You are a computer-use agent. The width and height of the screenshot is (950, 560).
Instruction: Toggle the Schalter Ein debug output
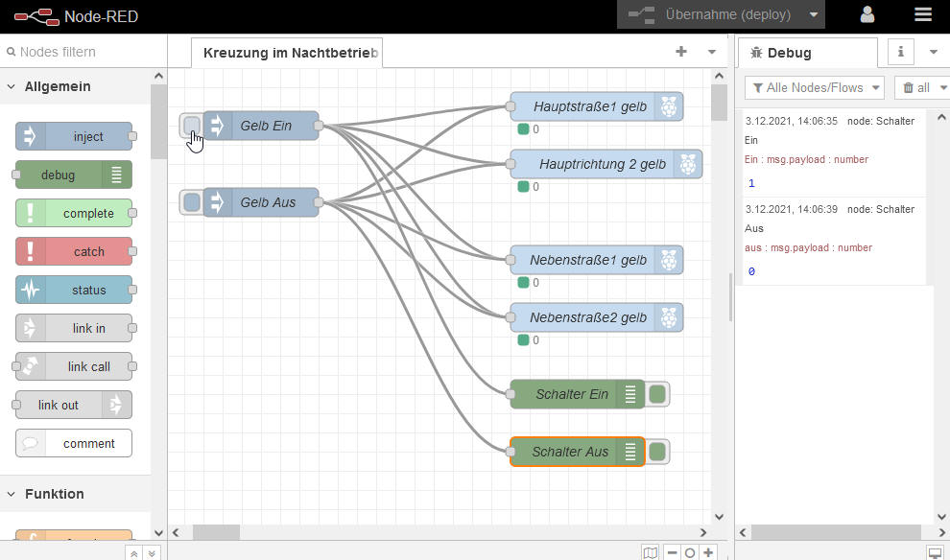click(657, 394)
